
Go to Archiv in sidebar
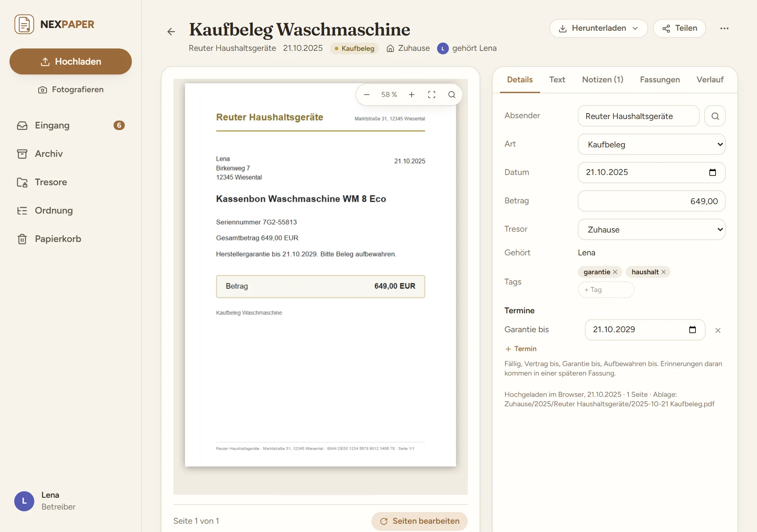pyautogui.click(x=71, y=154)
